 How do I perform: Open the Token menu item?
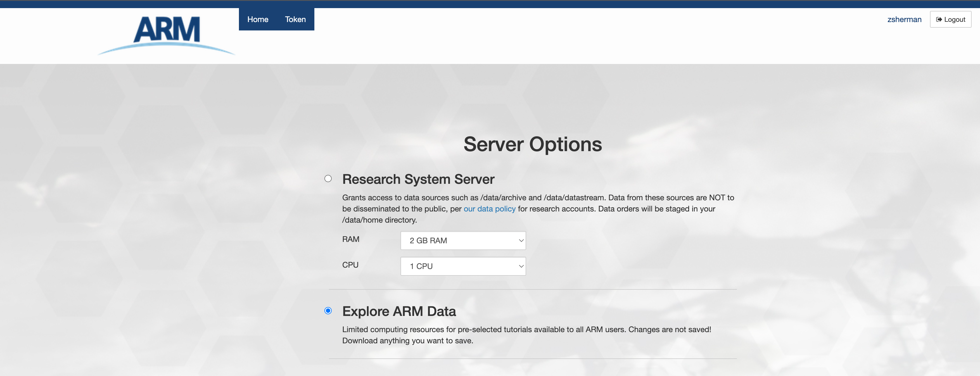tap(295, 19)
